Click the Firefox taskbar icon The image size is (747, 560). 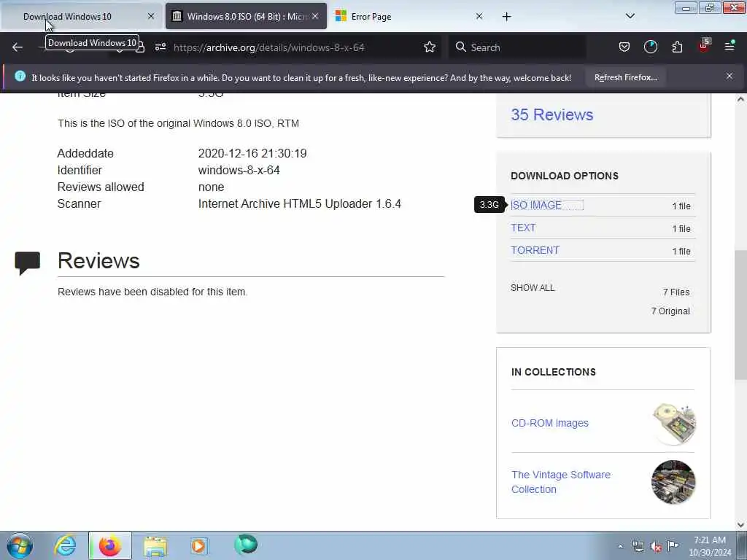point(109,545)
